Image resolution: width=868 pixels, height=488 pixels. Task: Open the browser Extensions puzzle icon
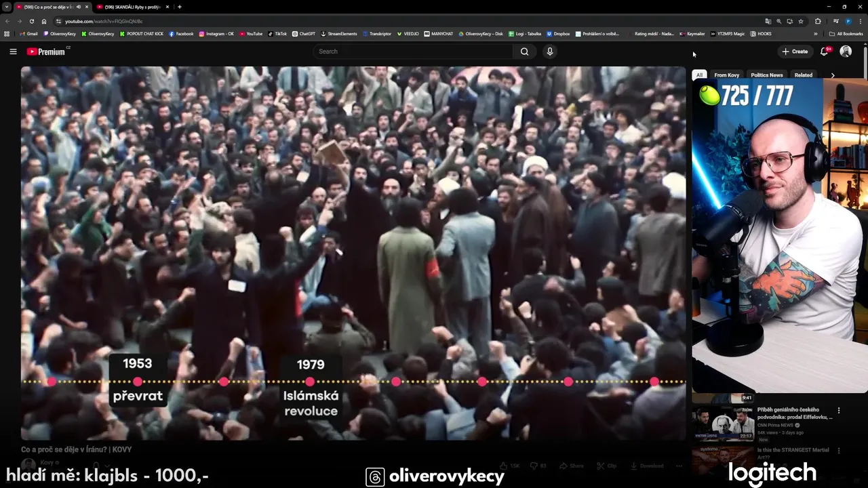818,21
